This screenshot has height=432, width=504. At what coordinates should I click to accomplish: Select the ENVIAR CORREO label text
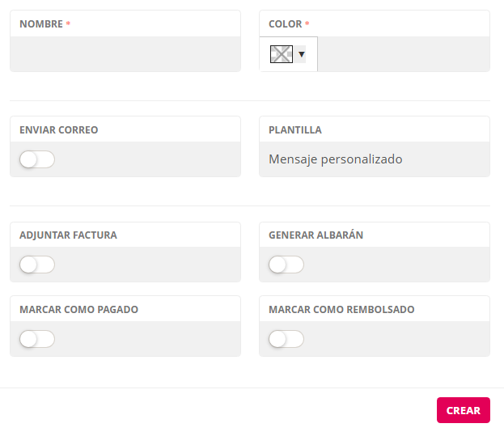point(59,130)
